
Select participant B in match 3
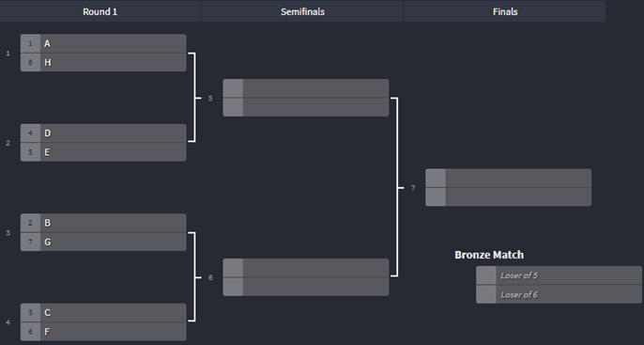(103, 223)
